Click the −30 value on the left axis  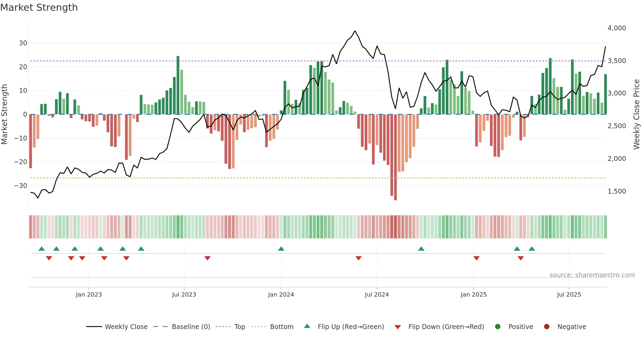click(21, 186)
